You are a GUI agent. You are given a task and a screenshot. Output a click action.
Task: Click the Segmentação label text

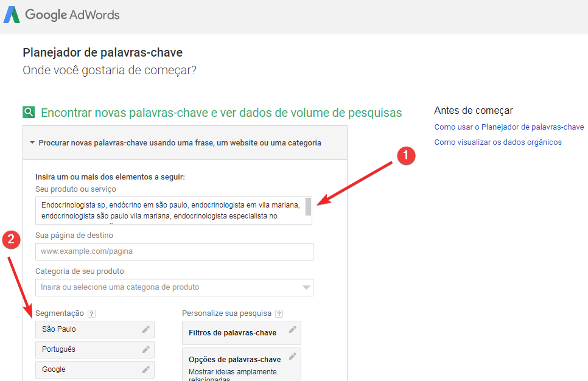[60, 313]
